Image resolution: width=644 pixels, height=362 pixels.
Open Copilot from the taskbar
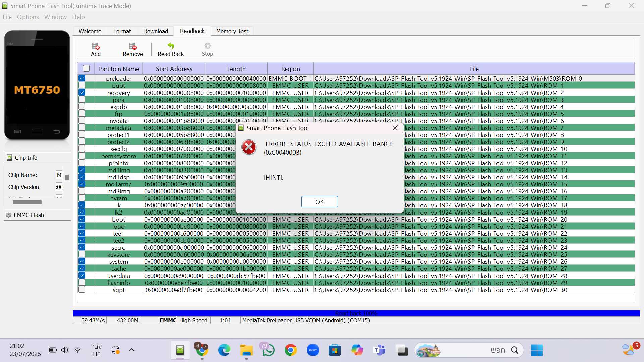357,350
